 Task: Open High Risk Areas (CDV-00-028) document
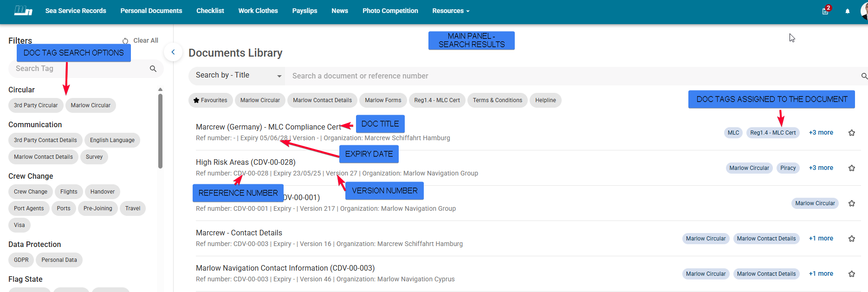[x=246, y=162]
